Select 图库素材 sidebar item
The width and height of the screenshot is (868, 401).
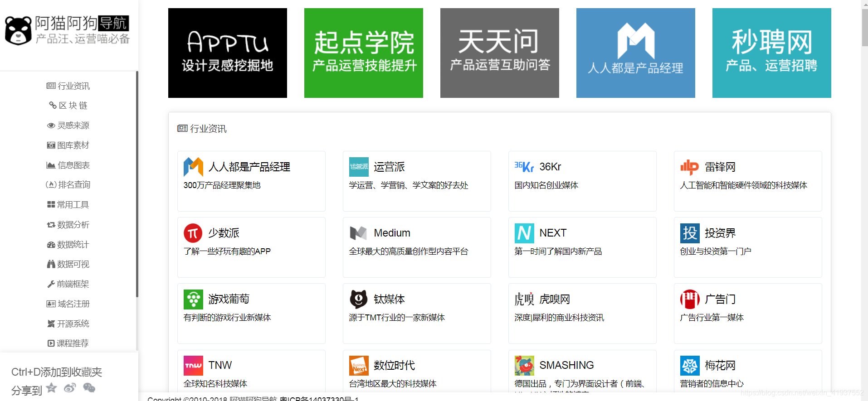click(68, 145)
